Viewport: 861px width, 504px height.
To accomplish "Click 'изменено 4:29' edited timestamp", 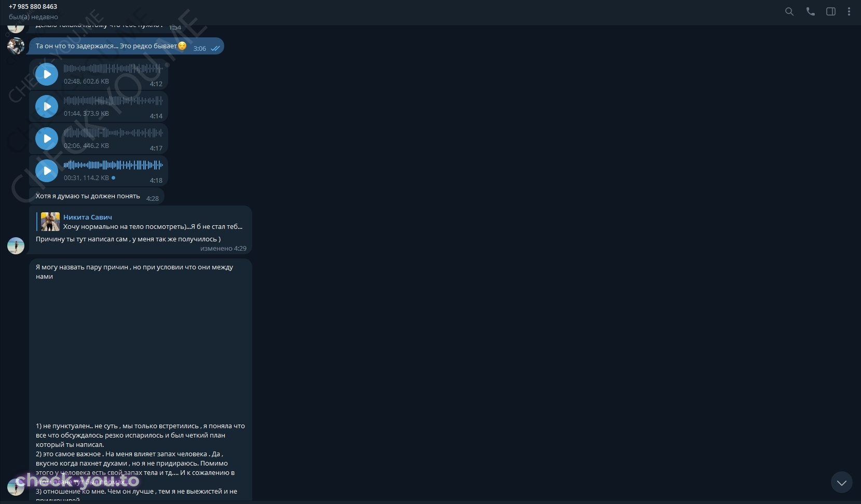I will [223, 249].
